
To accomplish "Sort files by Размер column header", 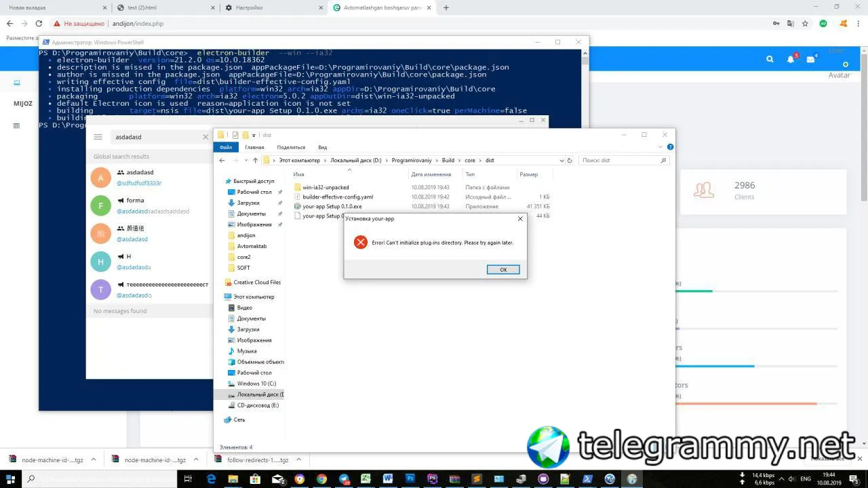I will [x=529, y=174].
